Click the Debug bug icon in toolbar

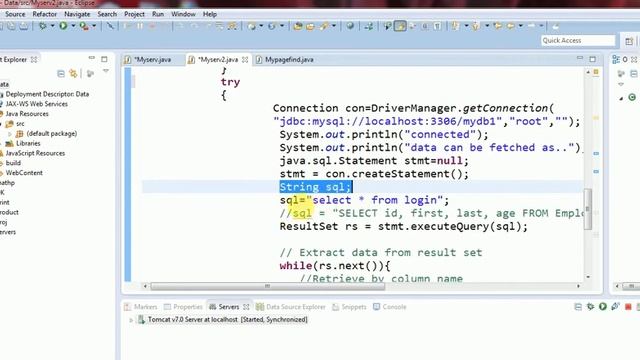point(42,26)
